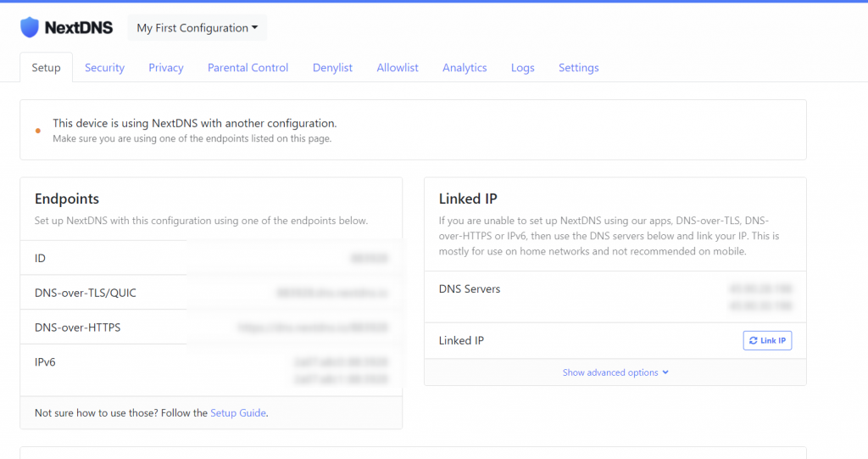Viewport: 868px width, 459px height.
Task: Click 'Make sure you are using one of the endpoints' text
Action: pos(192,138)
